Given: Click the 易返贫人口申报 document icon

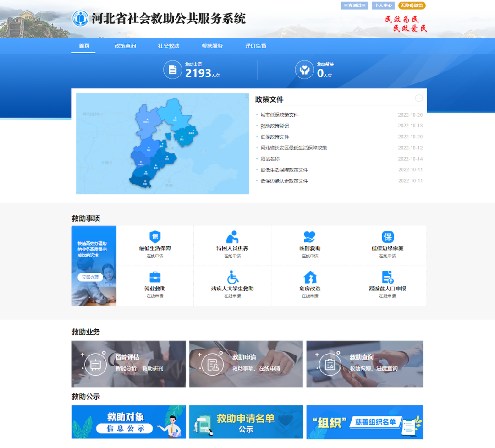Looking at the screenshot, I should tap(388, 277).
